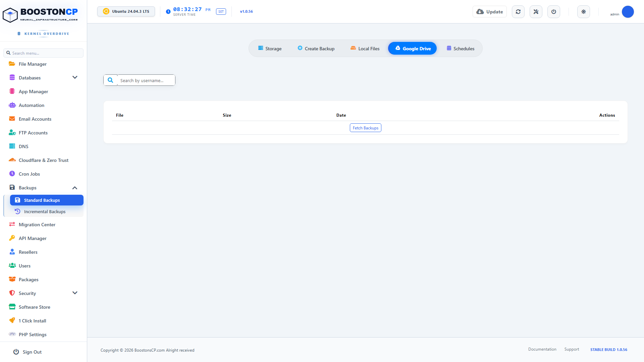Viewport: 644px width, 362px height.
Task: Click Sign Out in the sidebar
Action: pyautogui.click(x=28, y=352)
